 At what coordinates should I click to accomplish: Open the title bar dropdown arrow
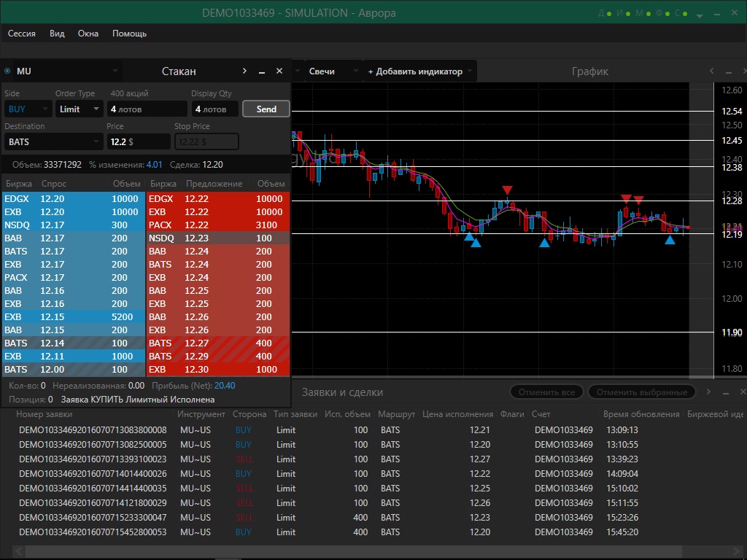[x=700, y=15]
